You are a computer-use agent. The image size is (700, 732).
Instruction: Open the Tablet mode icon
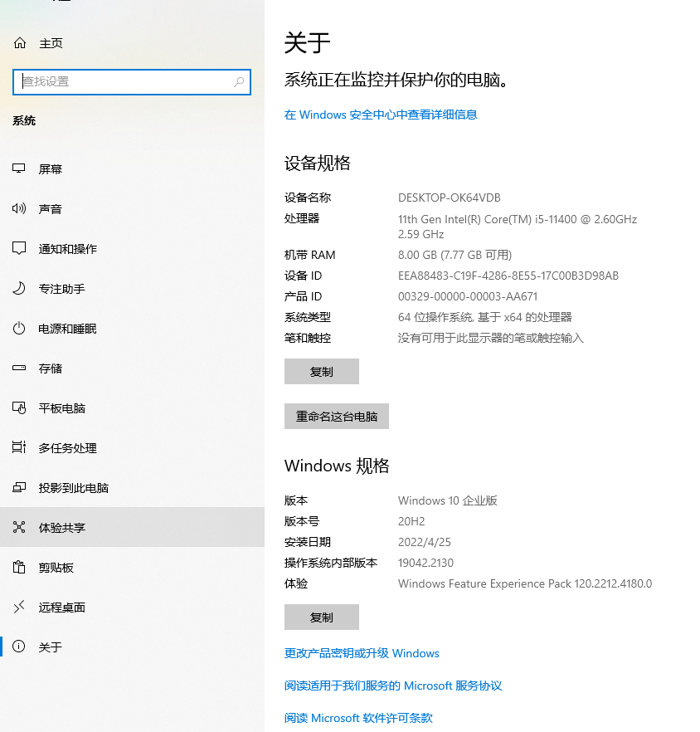tap(20, 408)
